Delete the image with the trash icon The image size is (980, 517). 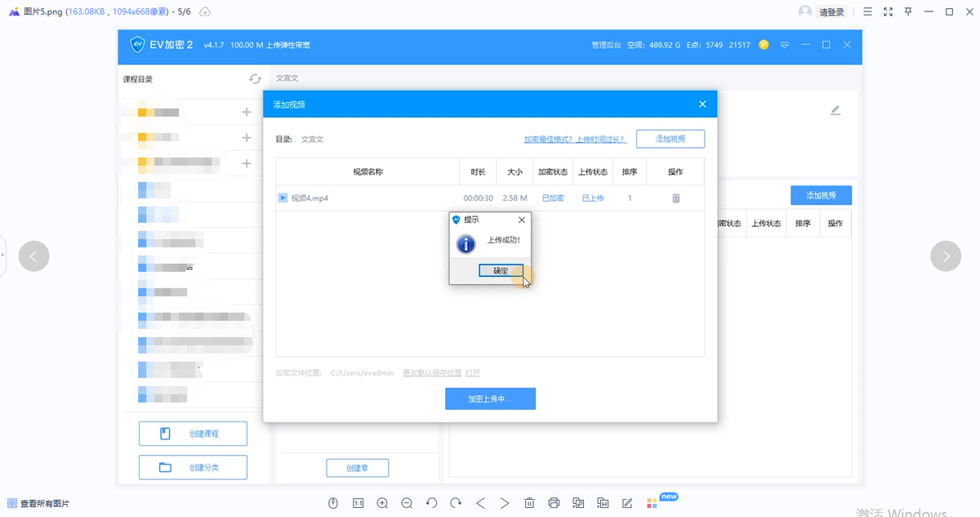[529, 503]
